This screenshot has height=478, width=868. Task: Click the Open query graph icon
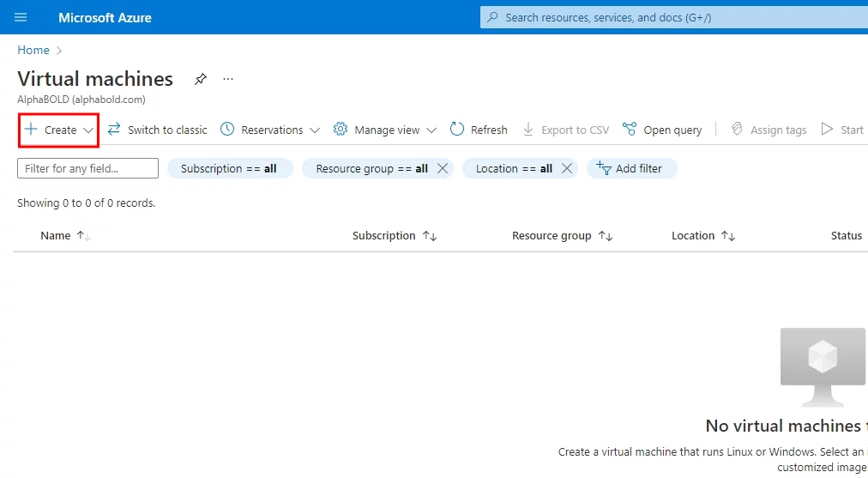630,129
